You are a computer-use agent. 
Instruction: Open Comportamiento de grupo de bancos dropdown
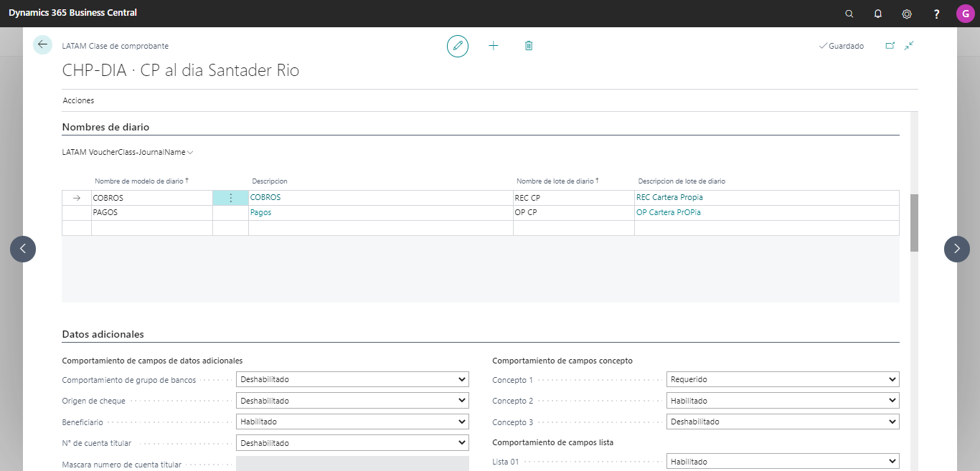(x=352, y=379)
